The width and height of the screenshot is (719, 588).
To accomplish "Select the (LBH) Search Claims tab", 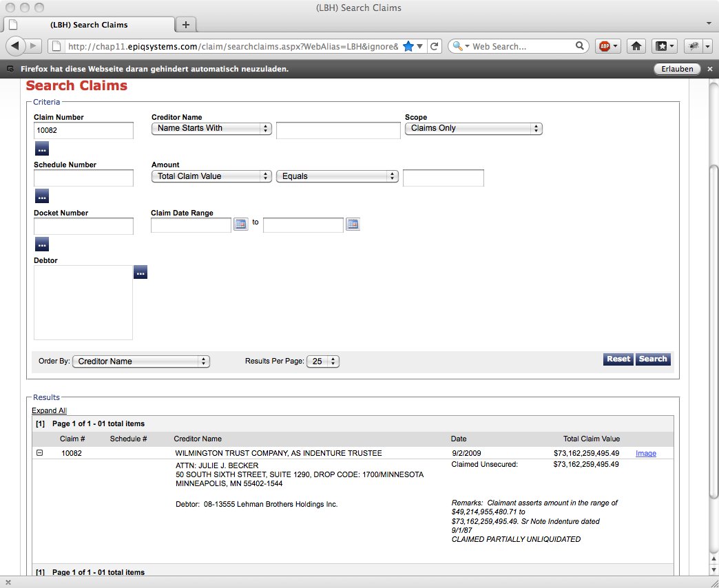I will [89, 25].
